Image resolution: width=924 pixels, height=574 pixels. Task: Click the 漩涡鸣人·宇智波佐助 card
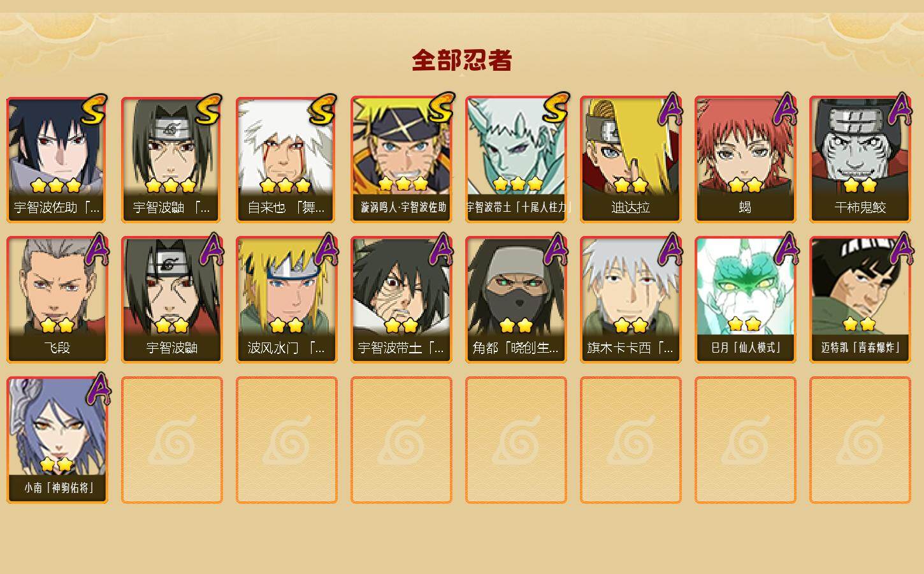coord(401,159)
